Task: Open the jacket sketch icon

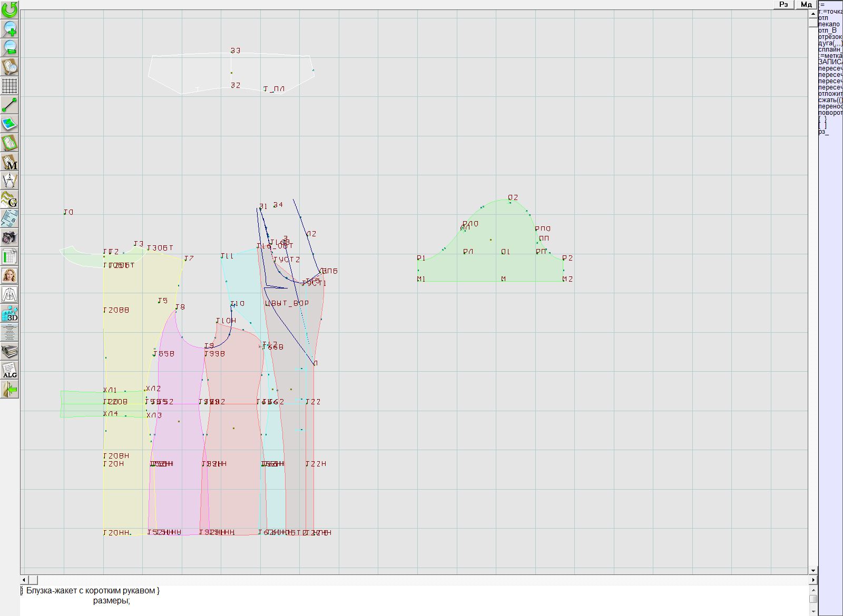Action: 9,294
